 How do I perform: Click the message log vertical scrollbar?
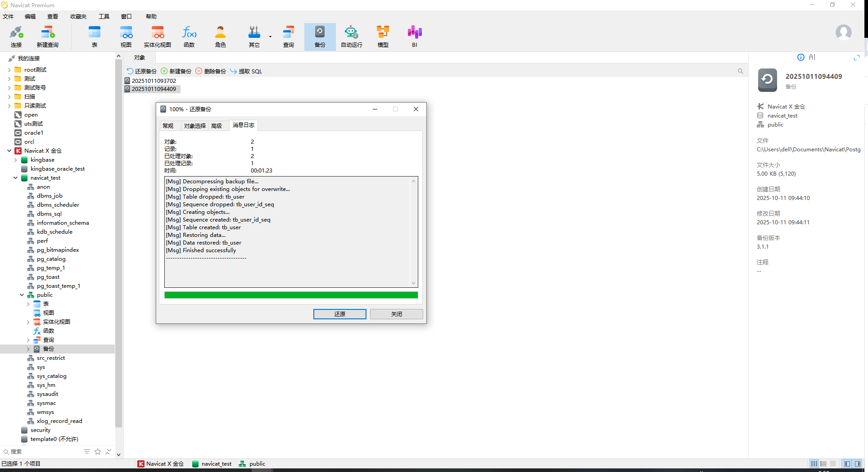point(413,232)
